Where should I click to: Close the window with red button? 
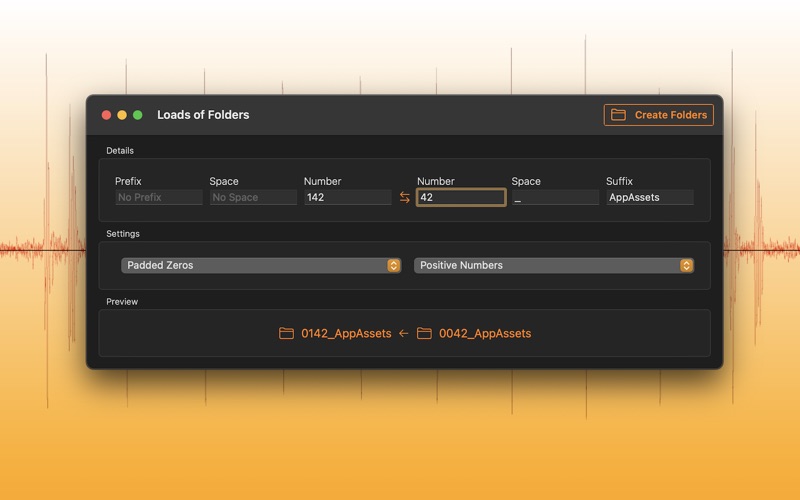[106, 115]
